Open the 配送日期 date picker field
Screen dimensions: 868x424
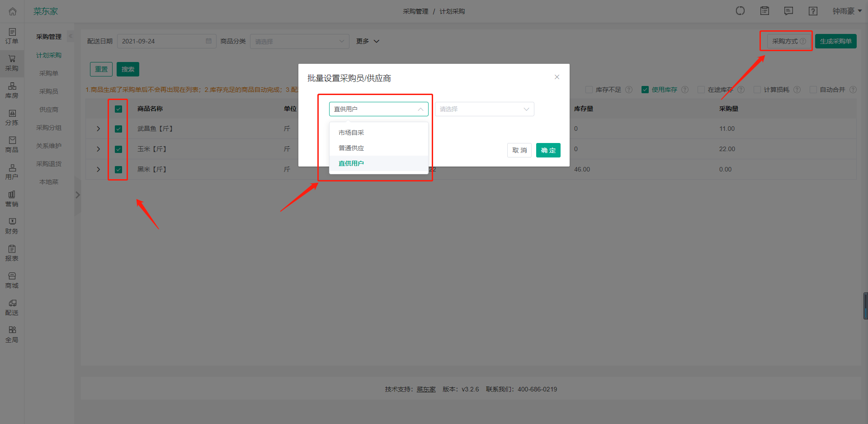coord(166,41)
